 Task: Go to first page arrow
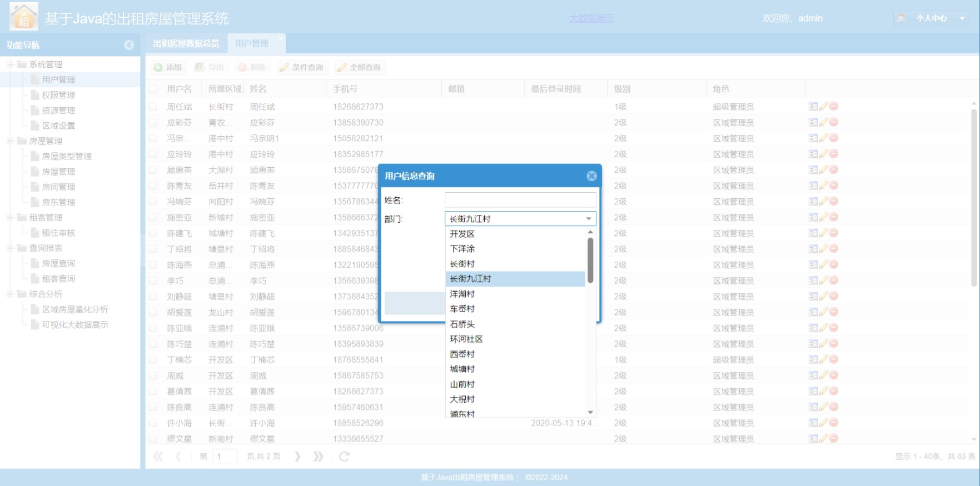point(158,457)
